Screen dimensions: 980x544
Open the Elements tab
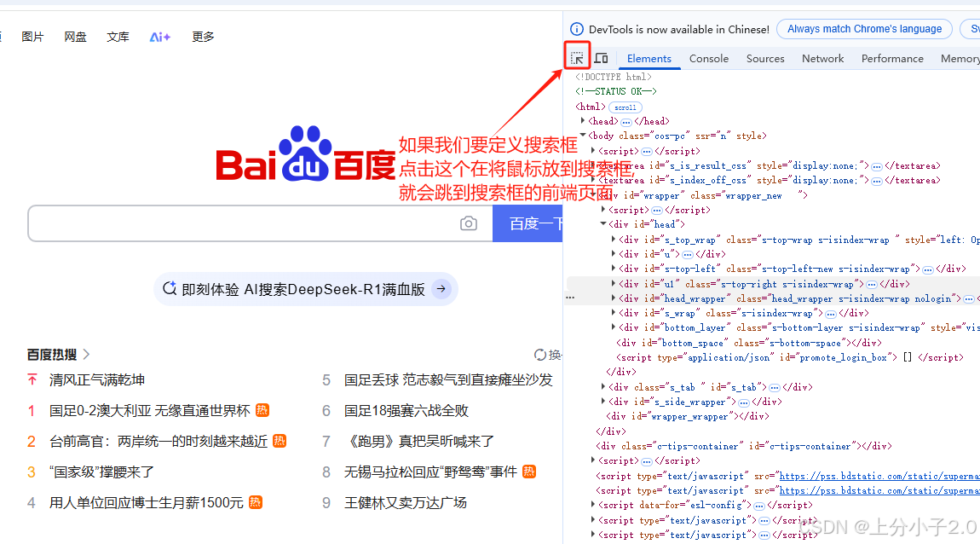pos(649,58)
